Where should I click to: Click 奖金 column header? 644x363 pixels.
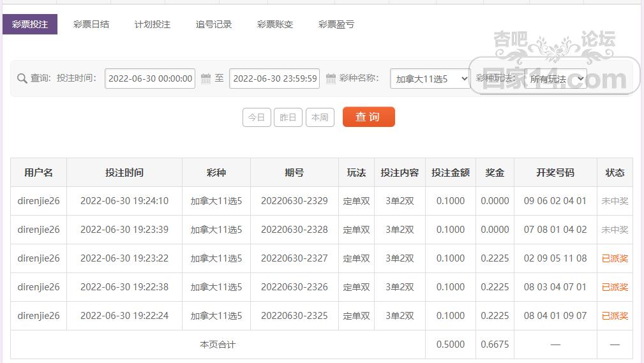[x=495, y=172]
